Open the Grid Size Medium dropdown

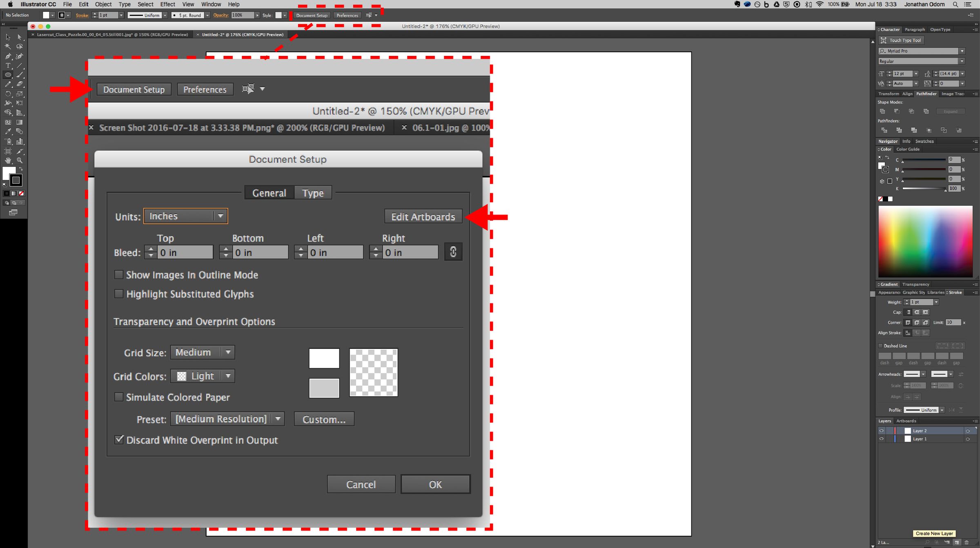(202, 352)
